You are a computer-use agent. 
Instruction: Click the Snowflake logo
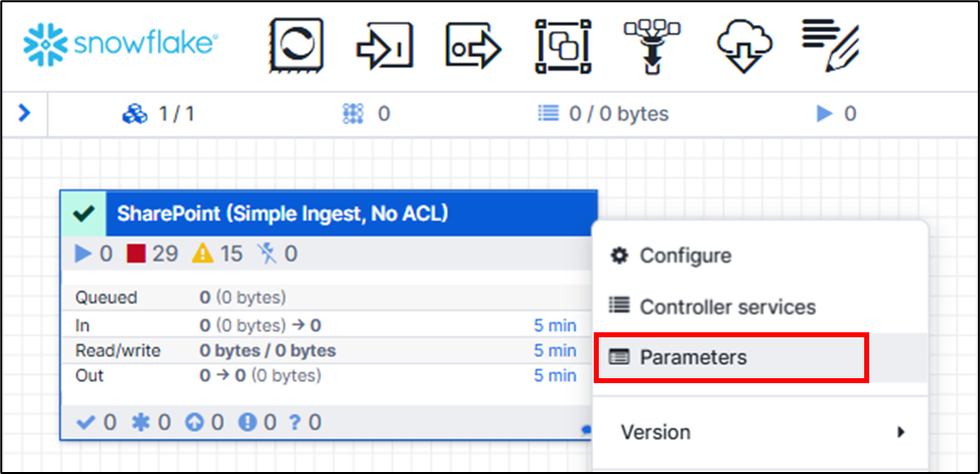[x=121, y=44]
